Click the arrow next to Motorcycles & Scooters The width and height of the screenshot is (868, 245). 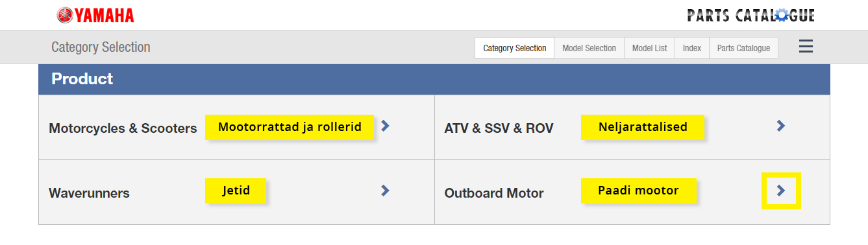(x=385, y=126)
